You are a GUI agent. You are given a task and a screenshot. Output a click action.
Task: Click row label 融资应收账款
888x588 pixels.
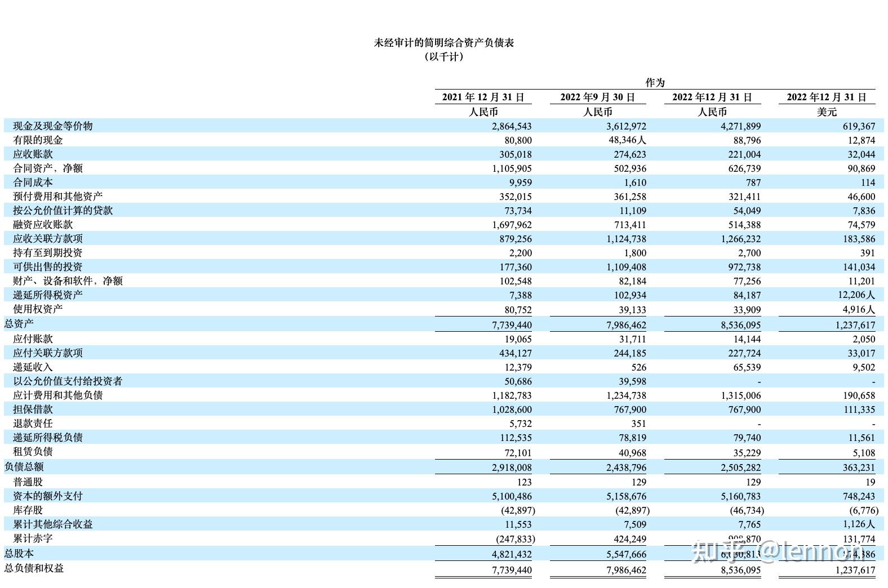[x=43, y=224]
